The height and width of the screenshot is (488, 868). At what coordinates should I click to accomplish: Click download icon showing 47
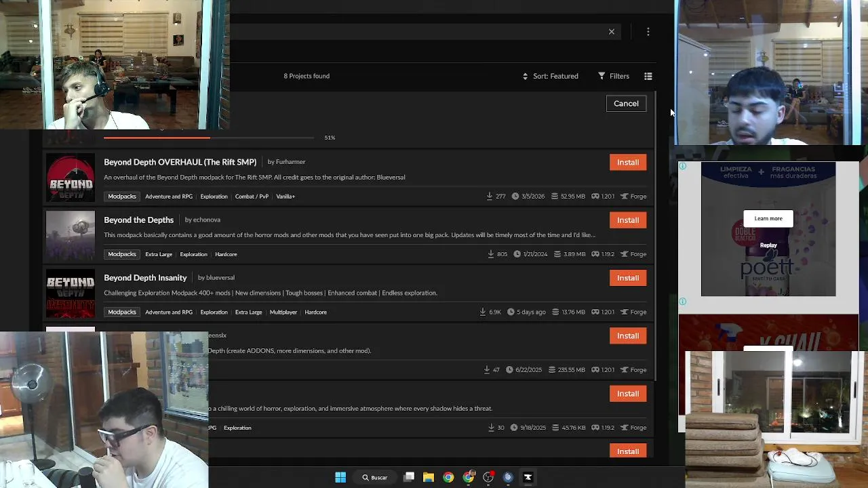pos(487,370)
